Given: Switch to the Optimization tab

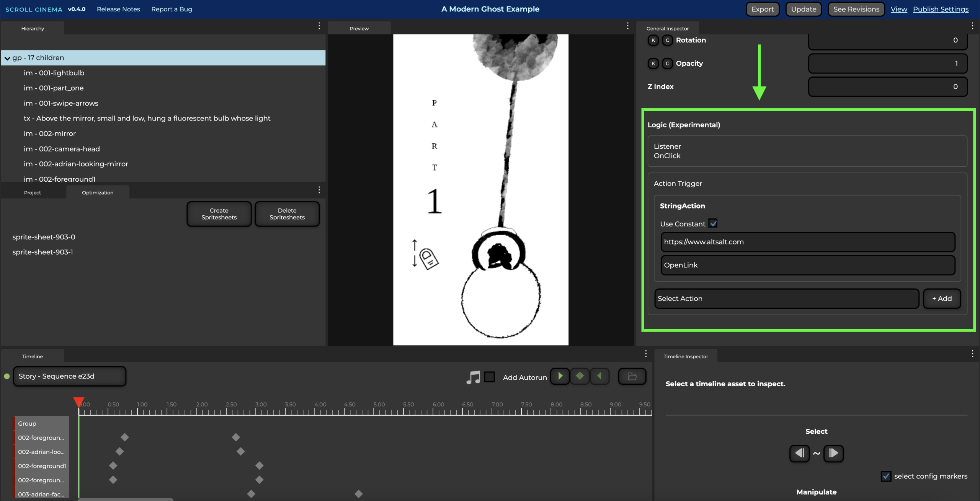Looking at the screenshot, I should (98, 193).
